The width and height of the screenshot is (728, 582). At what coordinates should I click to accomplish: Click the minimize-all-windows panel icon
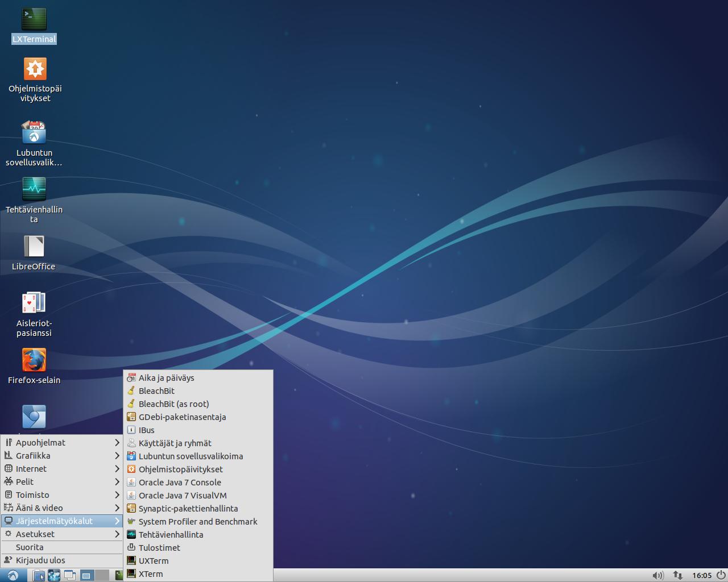coord(70,575)
